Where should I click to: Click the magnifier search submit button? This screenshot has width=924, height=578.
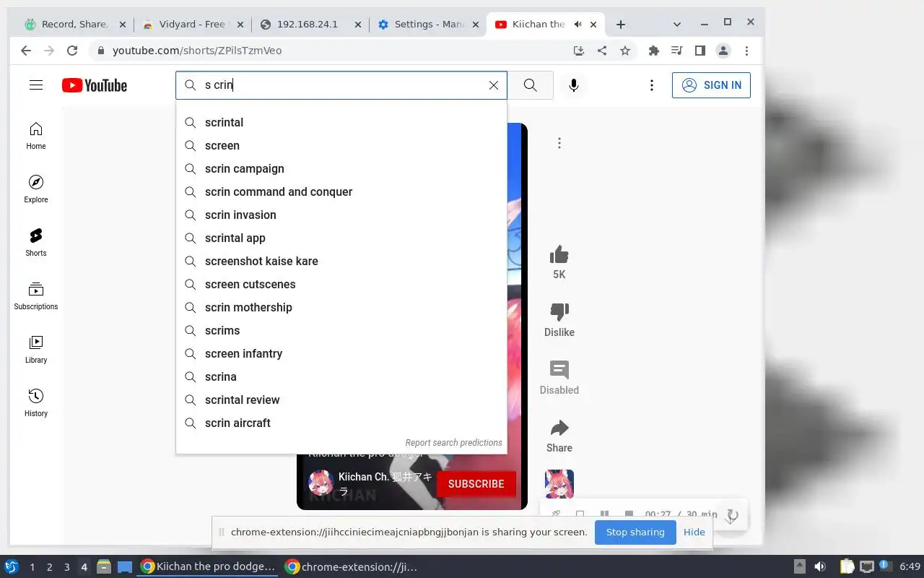click(x=531, y=85)
